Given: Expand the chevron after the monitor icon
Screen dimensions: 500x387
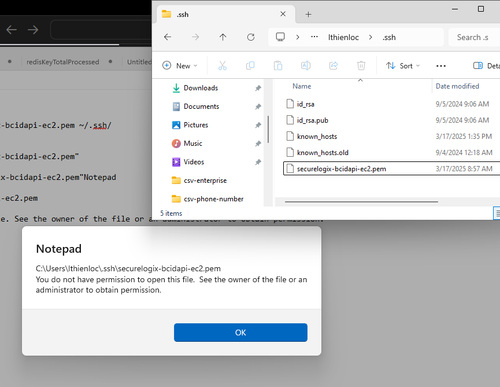Looking at the screenshot, I should [298, 37].
